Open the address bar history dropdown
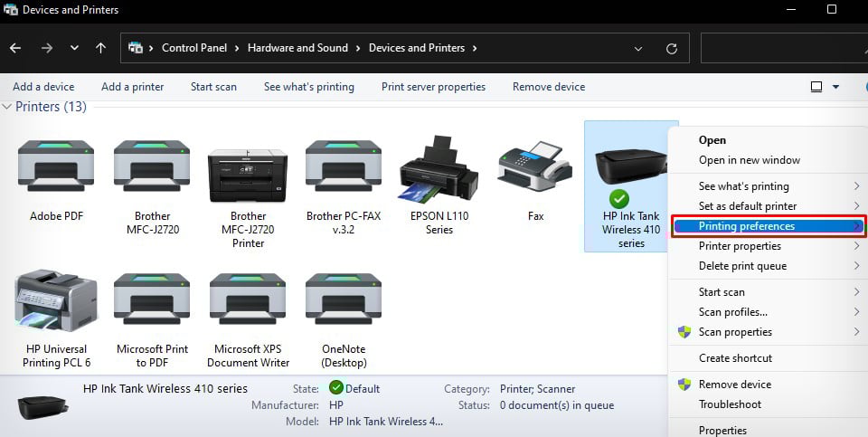The height and width of the screenshot is (437, 868). 638,48
